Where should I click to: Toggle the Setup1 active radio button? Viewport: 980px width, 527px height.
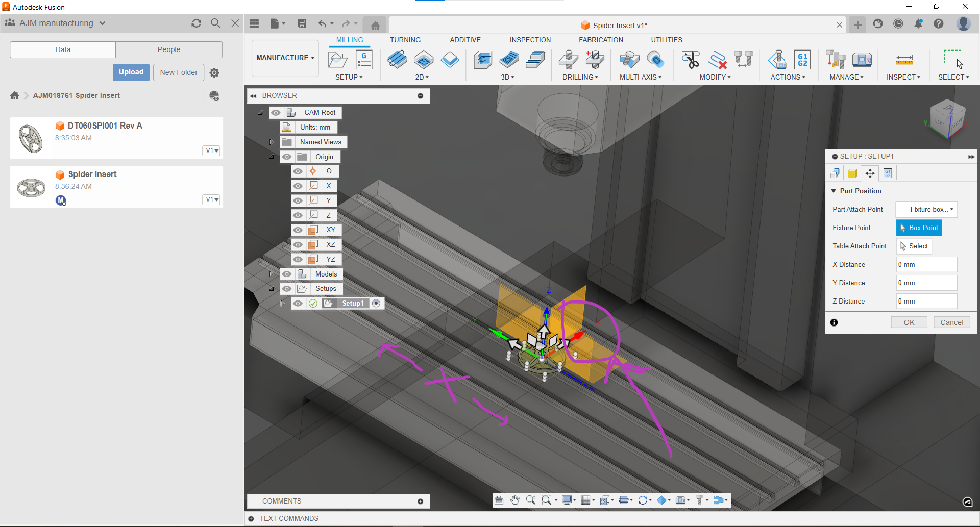[376, 304]
